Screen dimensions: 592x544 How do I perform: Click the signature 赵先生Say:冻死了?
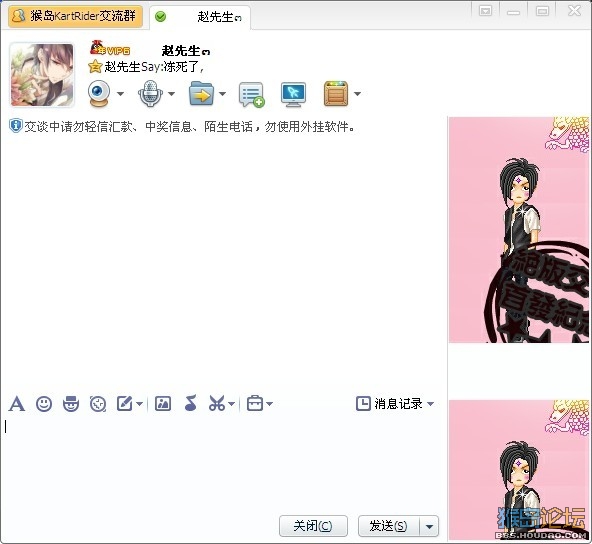[x=154, y=67]
